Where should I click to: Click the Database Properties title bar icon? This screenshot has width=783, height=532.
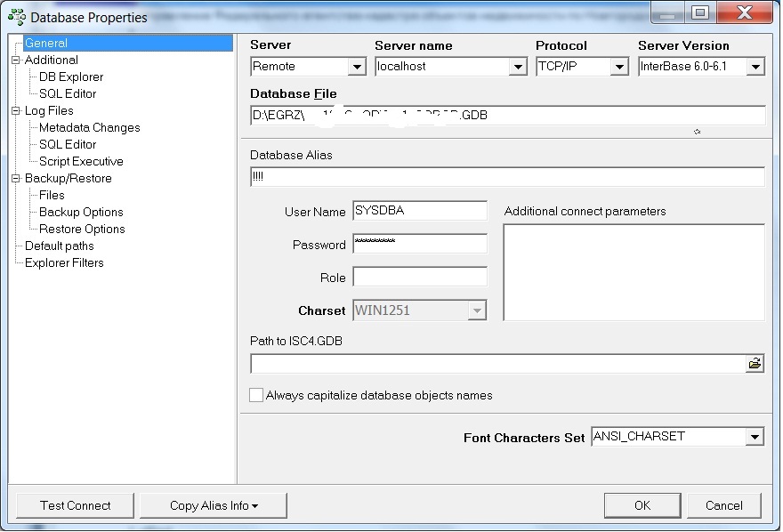16,16
